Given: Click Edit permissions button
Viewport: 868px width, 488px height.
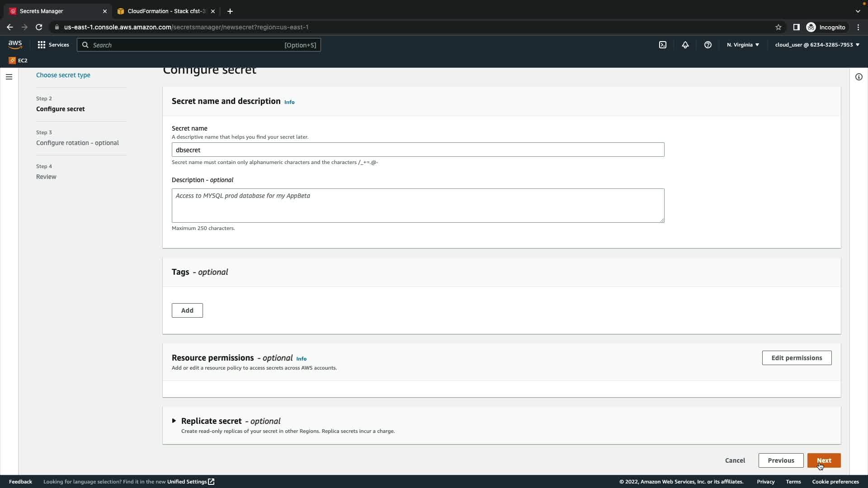Looking at the screenshot, I should 796,358.
